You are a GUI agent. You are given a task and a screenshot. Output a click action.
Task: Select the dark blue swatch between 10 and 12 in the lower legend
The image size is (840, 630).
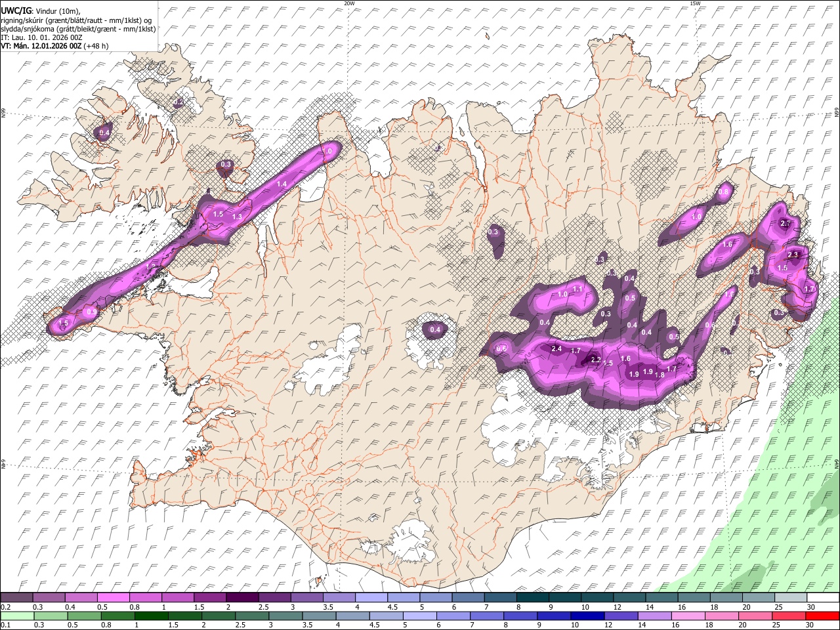(586, 616)
